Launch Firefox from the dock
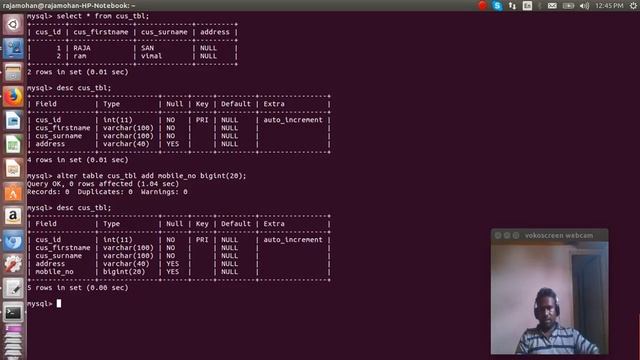 click(13, 97)
